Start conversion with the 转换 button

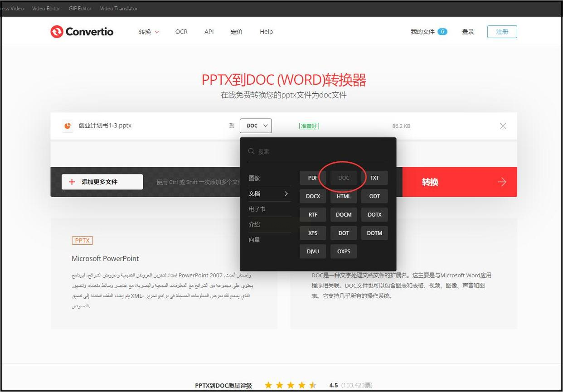(459, 182)
